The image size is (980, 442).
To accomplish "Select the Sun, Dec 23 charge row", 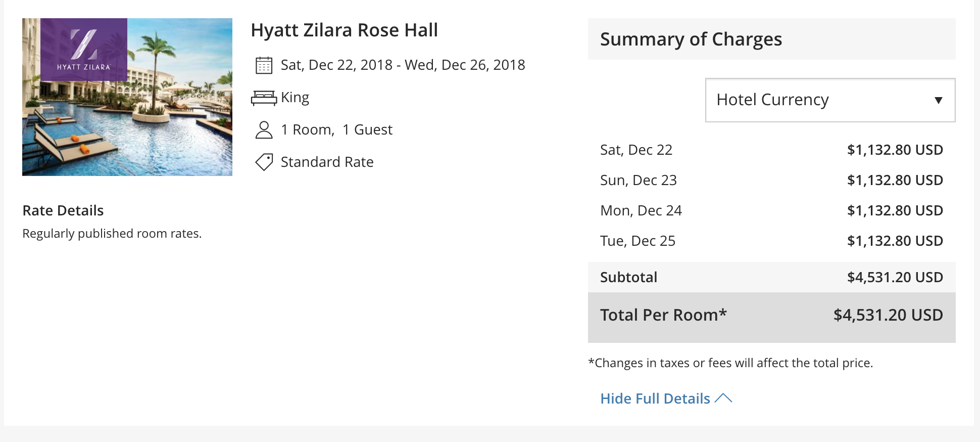I will point(771,180).
